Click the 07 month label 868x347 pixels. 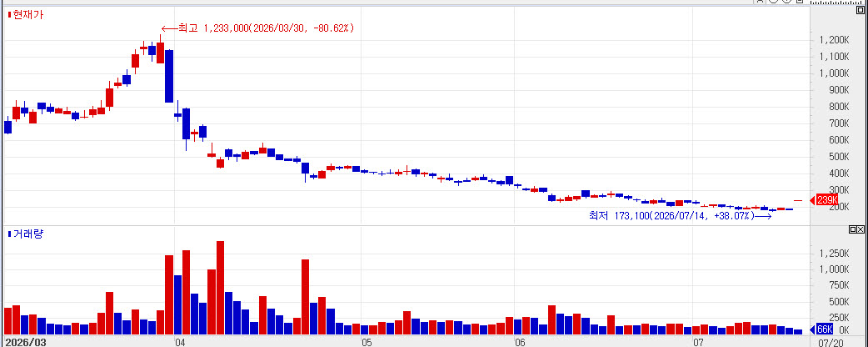pos(699,343)
